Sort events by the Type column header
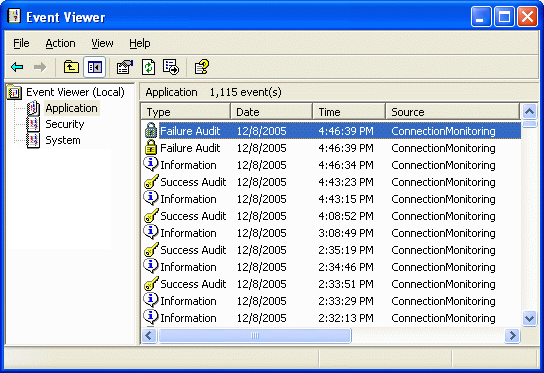This screenshot has width=544, height=373. (186, 112)
